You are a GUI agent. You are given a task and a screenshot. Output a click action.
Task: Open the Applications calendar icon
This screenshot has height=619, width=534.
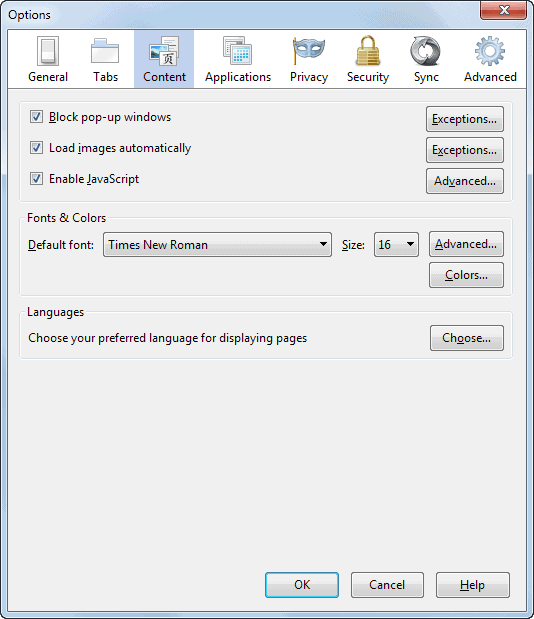[238, 51]
